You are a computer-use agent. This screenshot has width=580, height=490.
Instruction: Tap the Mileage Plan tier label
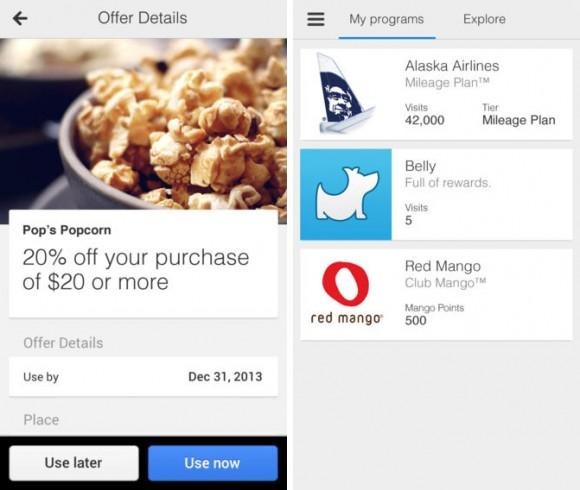pyautogui.click(x=519, y=120)
